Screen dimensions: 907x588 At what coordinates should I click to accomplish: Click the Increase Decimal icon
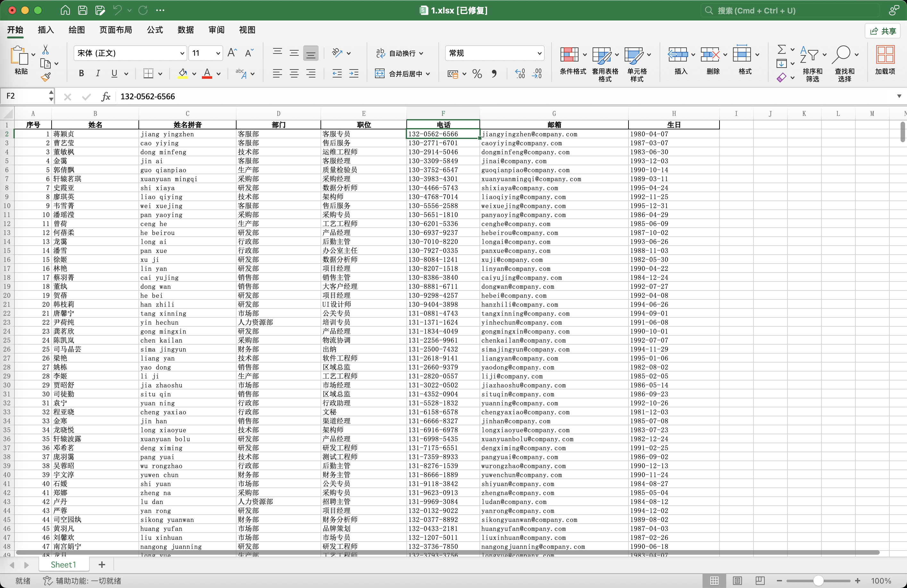520,74
